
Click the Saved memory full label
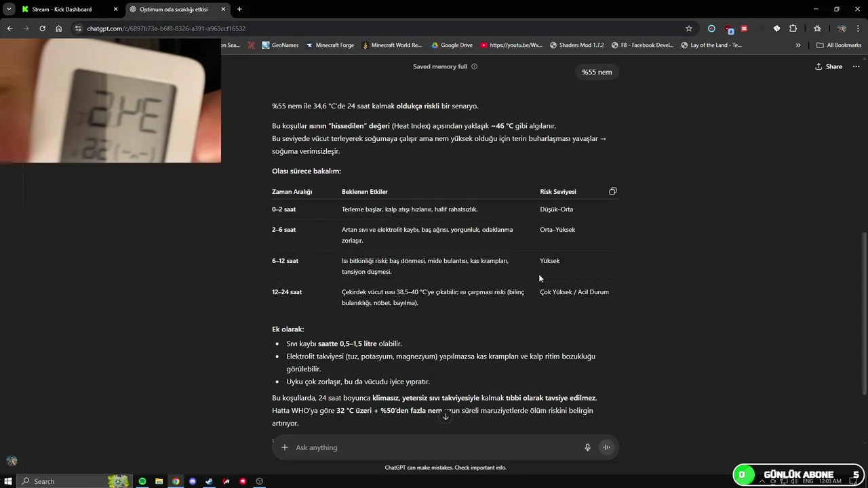440,66
